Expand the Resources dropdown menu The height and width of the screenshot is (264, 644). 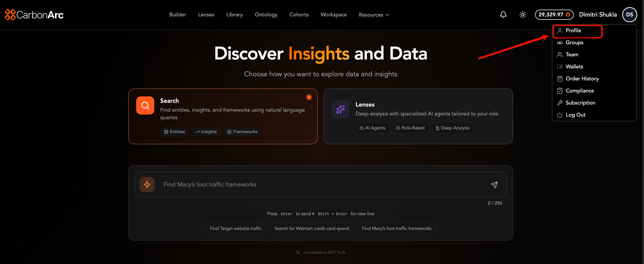click(x=374, y=15)
